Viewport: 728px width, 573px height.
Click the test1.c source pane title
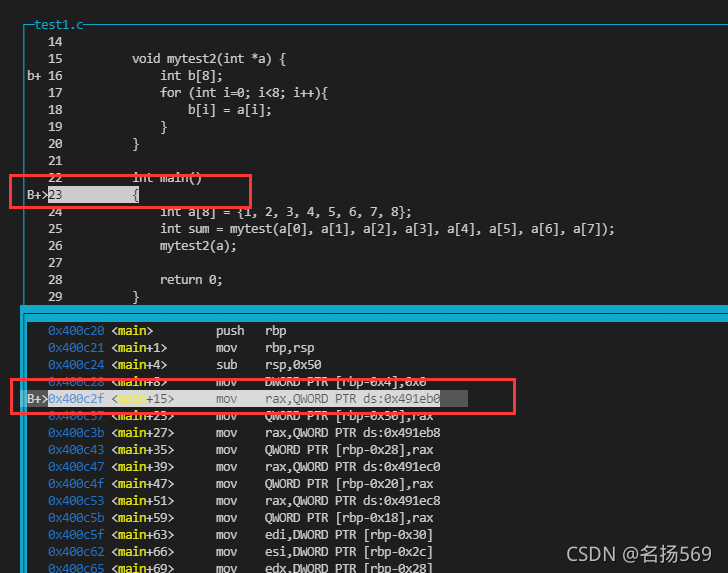[58, 25]
